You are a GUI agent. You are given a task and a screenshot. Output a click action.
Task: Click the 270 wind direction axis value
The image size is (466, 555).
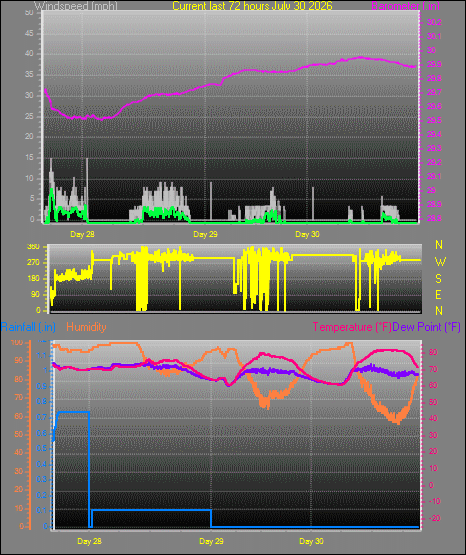click(x=33, y=263)
